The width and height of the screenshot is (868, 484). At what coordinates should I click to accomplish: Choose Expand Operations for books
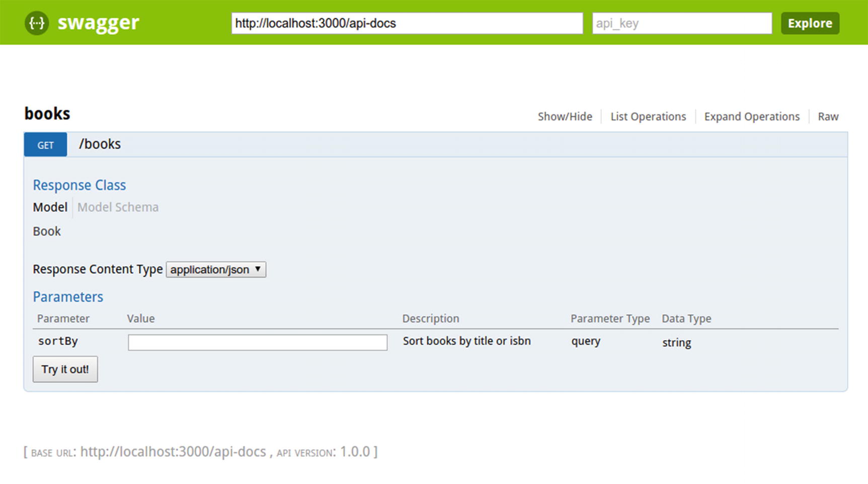(x=751, y=117)
